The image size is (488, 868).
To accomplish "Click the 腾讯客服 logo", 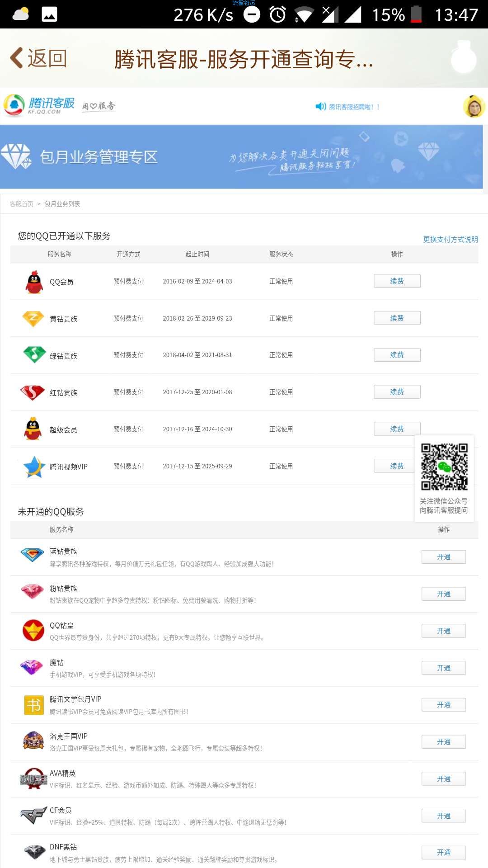I will (x=39, y=105).
